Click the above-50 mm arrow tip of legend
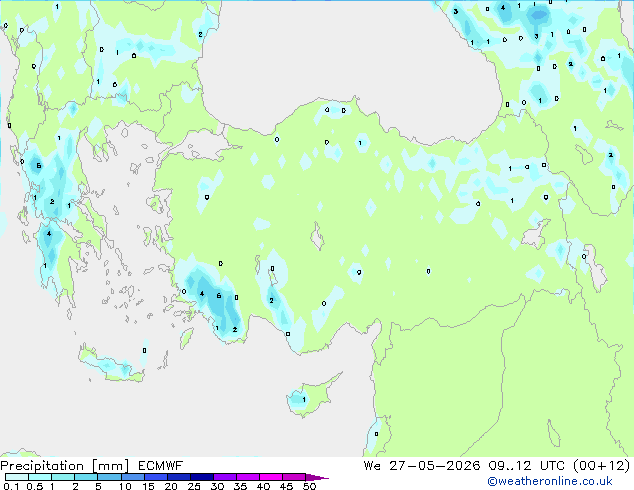 tap(317, 477)
